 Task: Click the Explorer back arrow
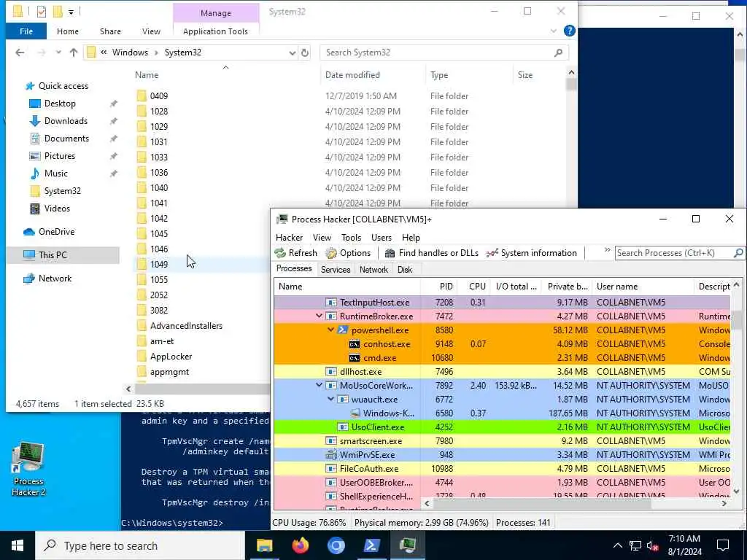20,52
